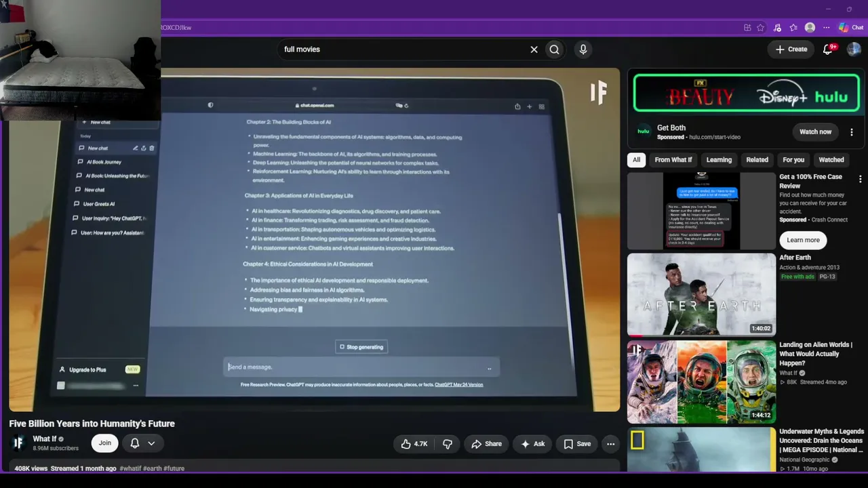This screenshot has width=868, height=488.
Task: Expand the description at "408K views"
Action: [31, 468]
